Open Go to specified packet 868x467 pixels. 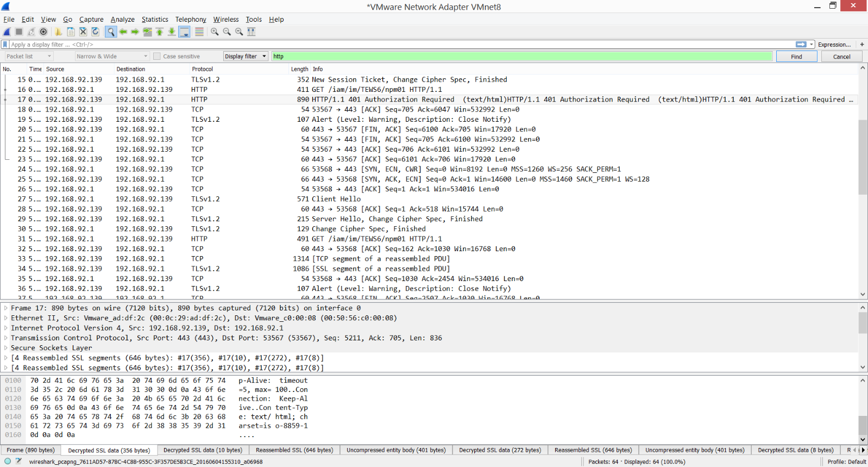(147, 32)
